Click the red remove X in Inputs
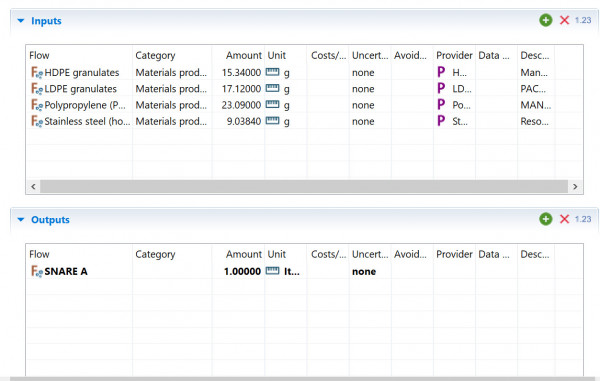The height and width of the screenshot is (381, 600). 564,20
